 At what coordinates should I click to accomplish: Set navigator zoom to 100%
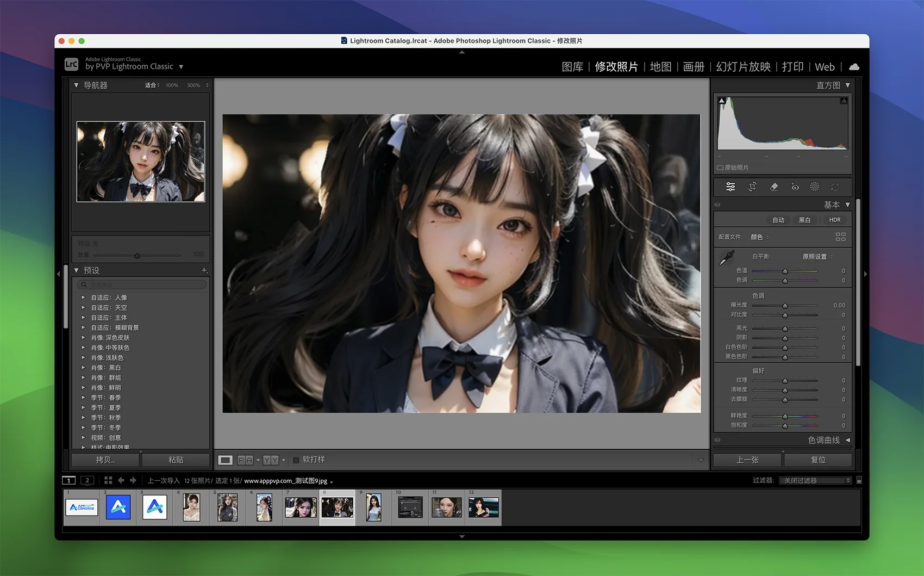coord(172,85)
